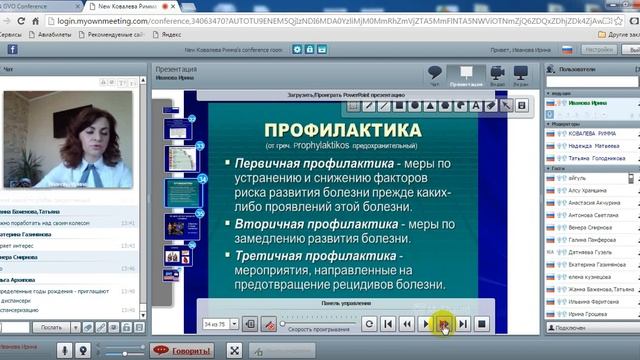640x360 pixels.
Task: Jump to the last slide
Action: pos(463,324)
